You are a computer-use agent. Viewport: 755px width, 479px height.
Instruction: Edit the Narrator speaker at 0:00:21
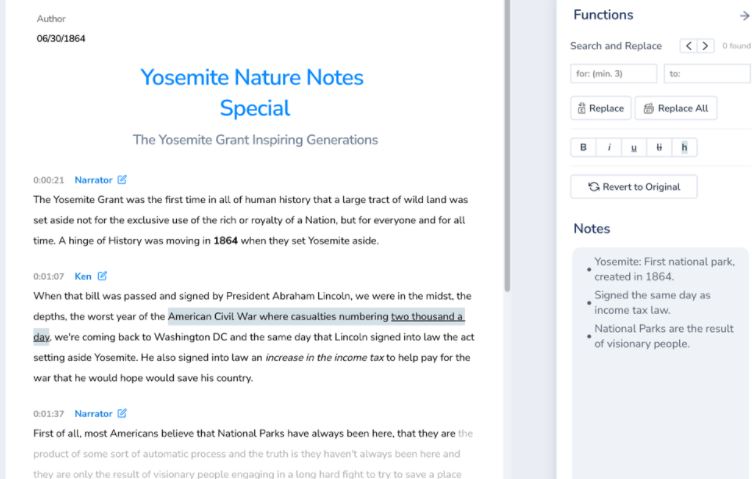coord(122,180)
